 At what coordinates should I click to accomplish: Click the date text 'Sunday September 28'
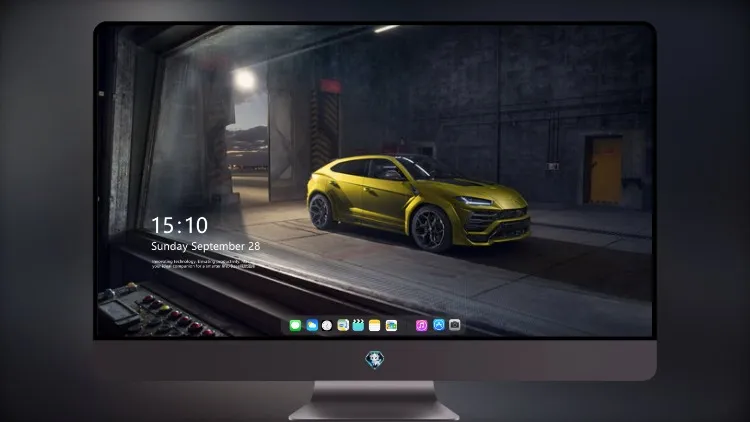(x=206, y=246)
